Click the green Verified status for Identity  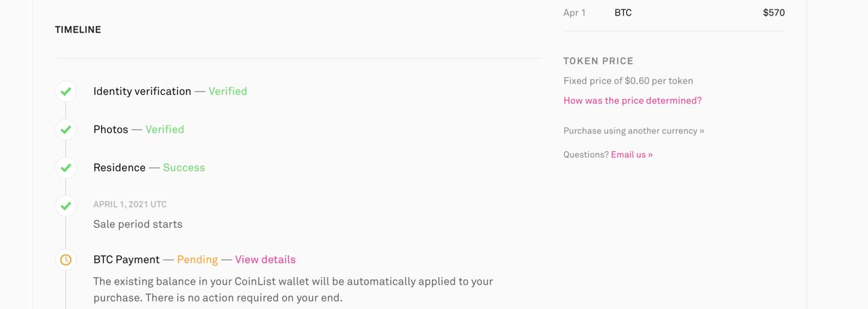[x=227, y=91]
